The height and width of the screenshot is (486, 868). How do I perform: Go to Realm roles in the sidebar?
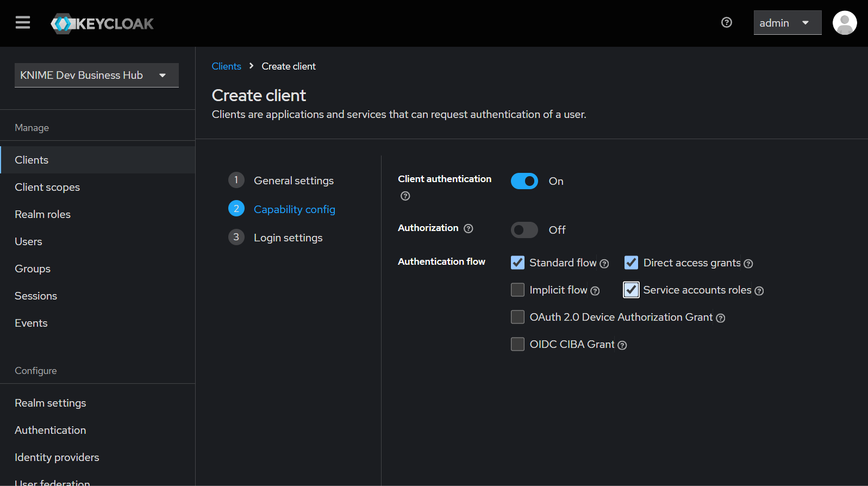tap(42, 214)
